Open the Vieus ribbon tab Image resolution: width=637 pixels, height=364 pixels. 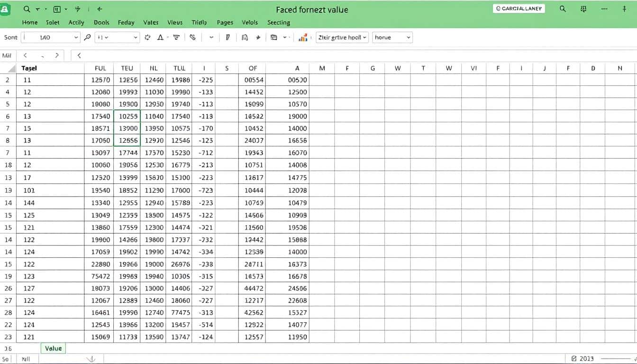(175, 22)
